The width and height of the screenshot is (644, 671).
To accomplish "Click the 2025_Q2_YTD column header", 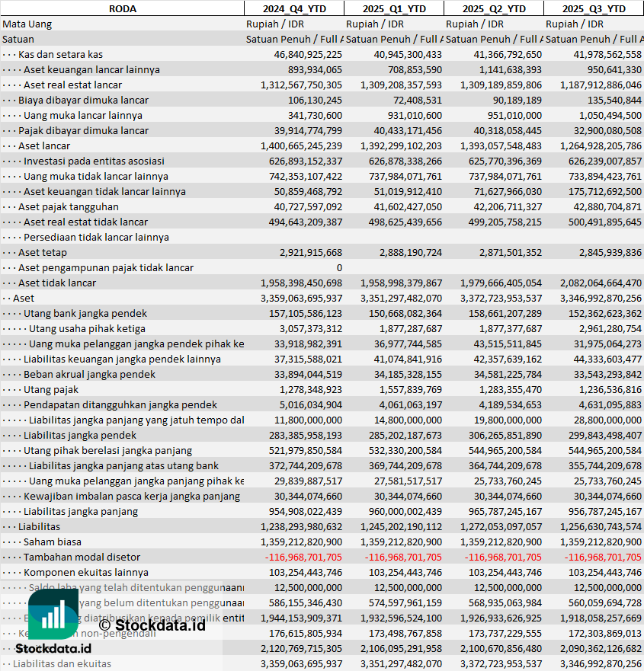I will click(x=493, y=8).
